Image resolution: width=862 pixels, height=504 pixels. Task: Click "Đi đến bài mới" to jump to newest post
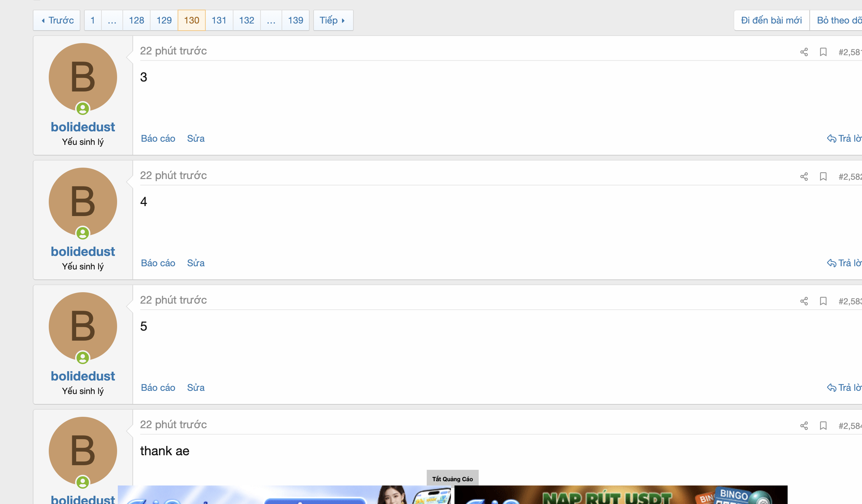[x=771, y=20]
